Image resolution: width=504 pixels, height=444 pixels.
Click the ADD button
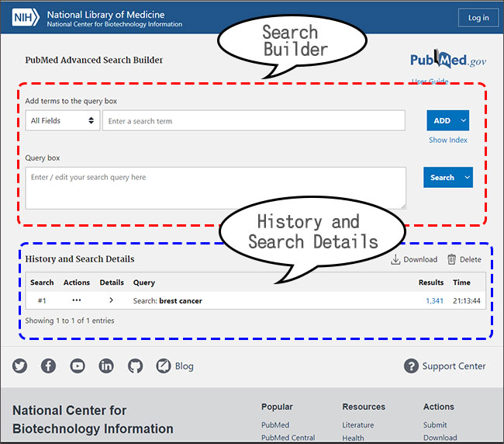pos(442,120)
